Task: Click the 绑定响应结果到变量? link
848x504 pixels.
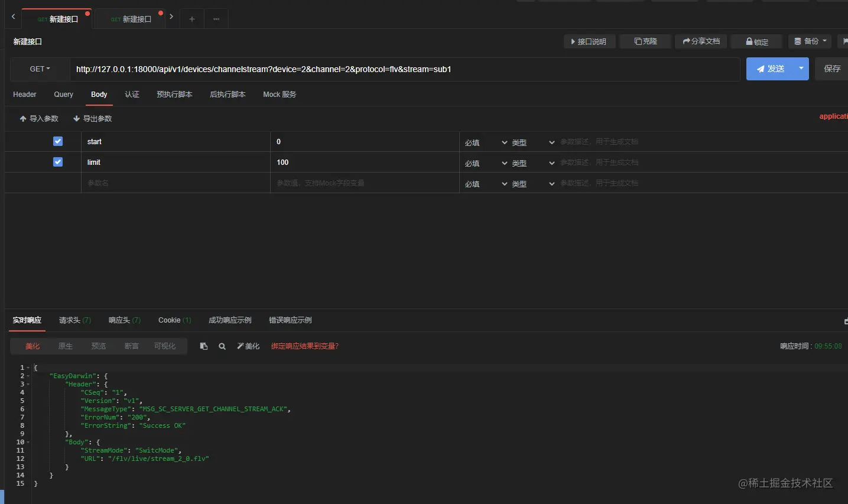Action: (x=305, y=346)
